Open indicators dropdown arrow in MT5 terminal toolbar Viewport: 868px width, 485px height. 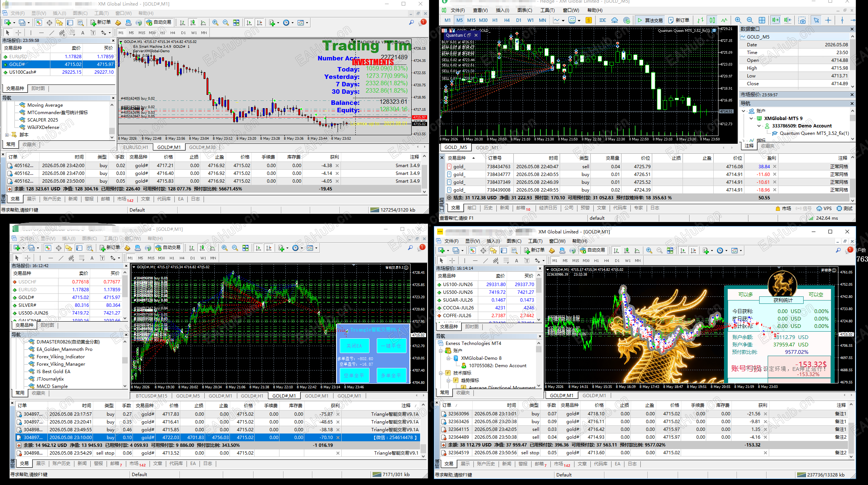579,21
